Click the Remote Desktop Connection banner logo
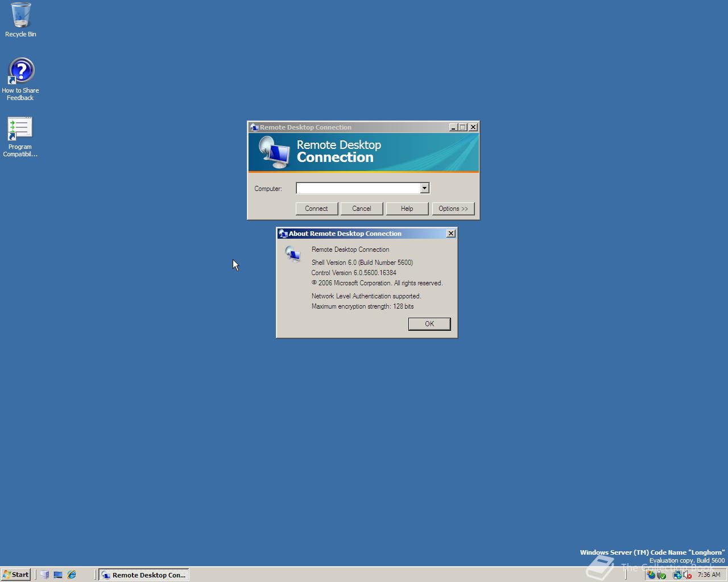 tap(274, 152)
